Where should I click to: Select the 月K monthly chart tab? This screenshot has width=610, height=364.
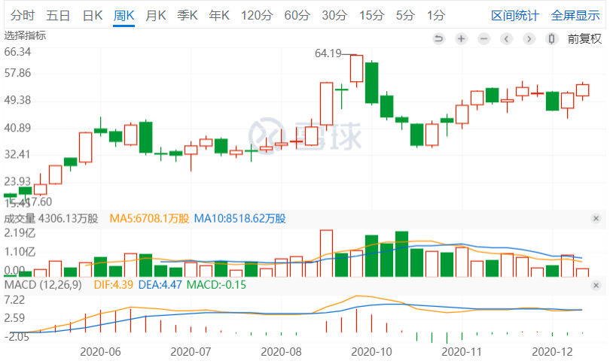click(156, 15)
